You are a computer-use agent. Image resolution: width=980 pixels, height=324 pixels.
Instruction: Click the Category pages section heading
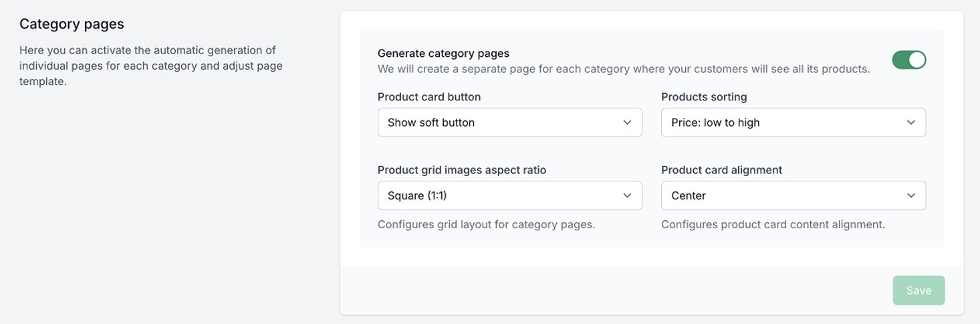[x=72, y=24]
